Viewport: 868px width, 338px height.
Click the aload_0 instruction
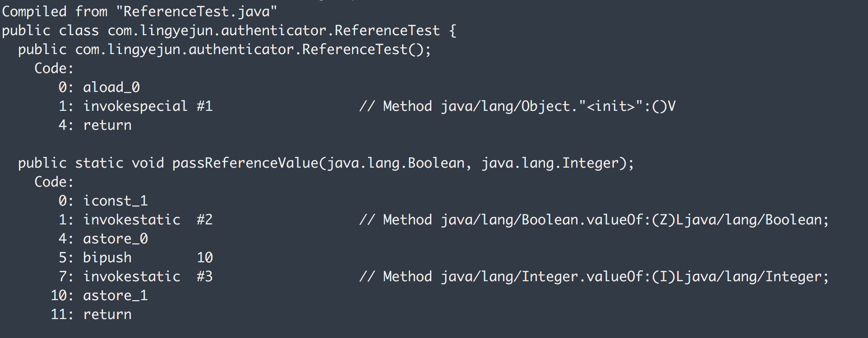(x=111, y=87)
